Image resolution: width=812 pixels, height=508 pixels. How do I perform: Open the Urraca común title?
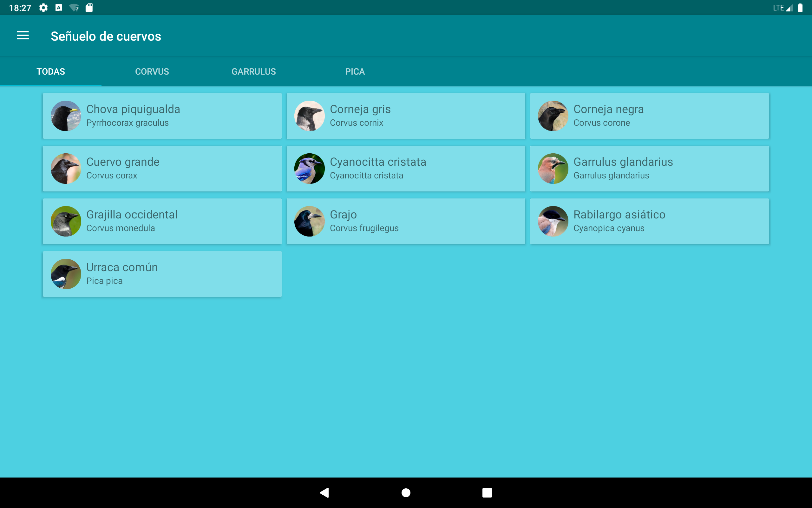point(122,267)
